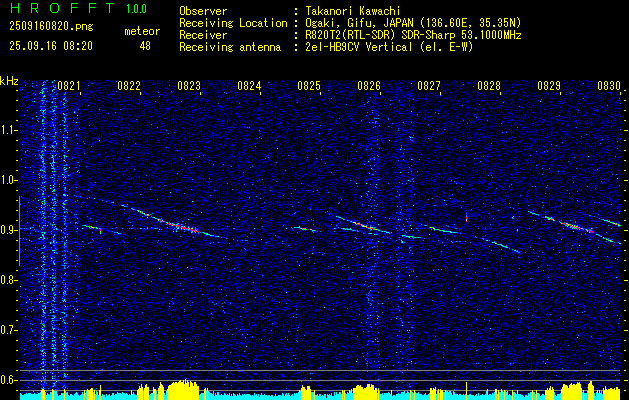Screen dimensions: 629x400
Task: Select the file name 2509160820.png
Action: point(51,27)
